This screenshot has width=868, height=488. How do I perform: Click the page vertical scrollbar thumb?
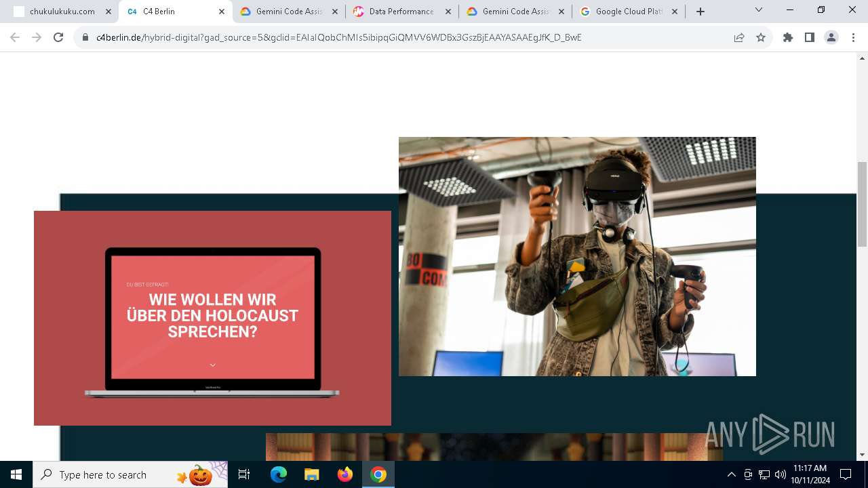863,204
